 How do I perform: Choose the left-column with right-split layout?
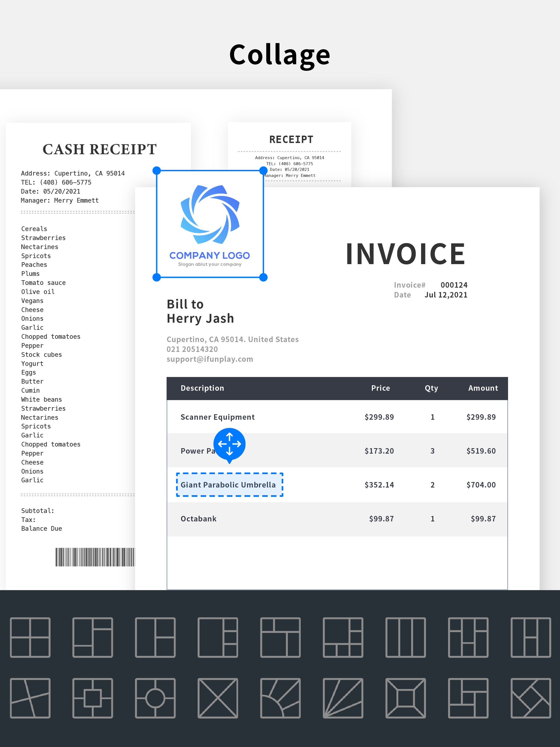pyautogui.click(x=155, y=637)
